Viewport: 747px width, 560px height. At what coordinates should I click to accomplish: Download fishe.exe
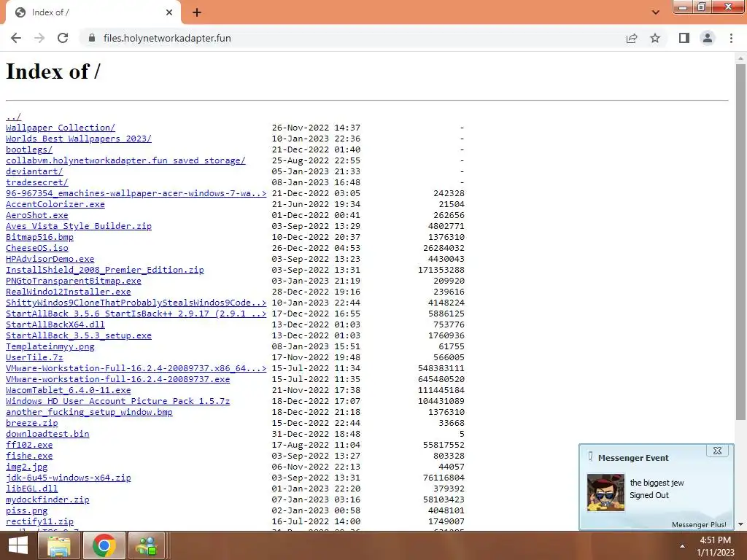click(x=29, y=456)
